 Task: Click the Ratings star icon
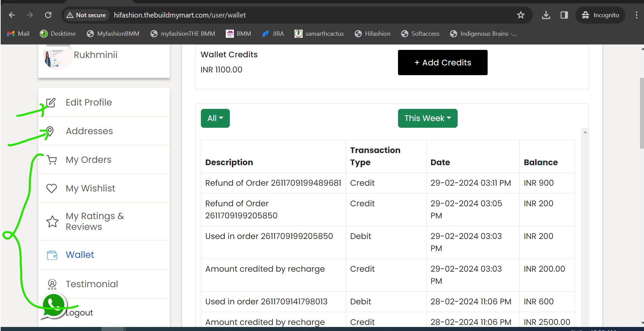[x=52, y=221]
